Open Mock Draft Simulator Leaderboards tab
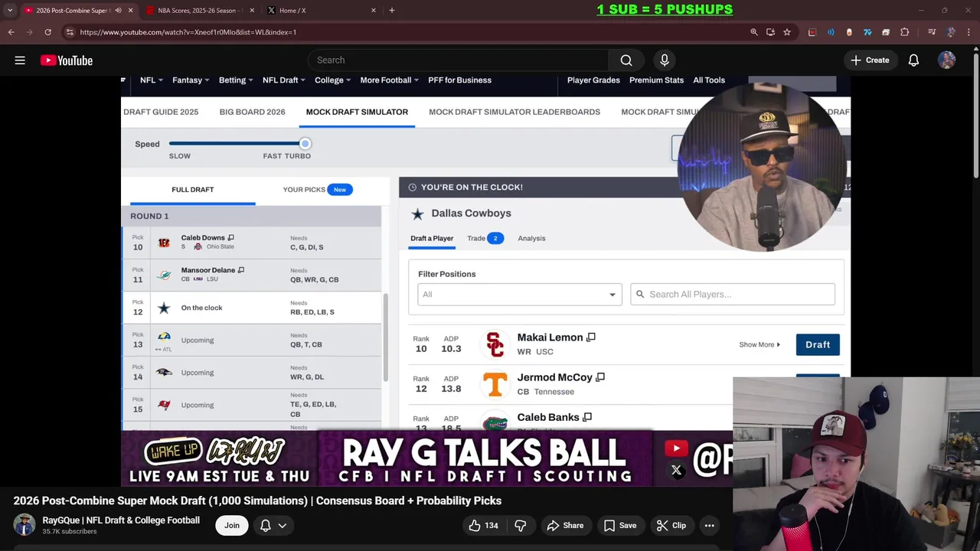980x551 pixels. (x=514, y=112)
